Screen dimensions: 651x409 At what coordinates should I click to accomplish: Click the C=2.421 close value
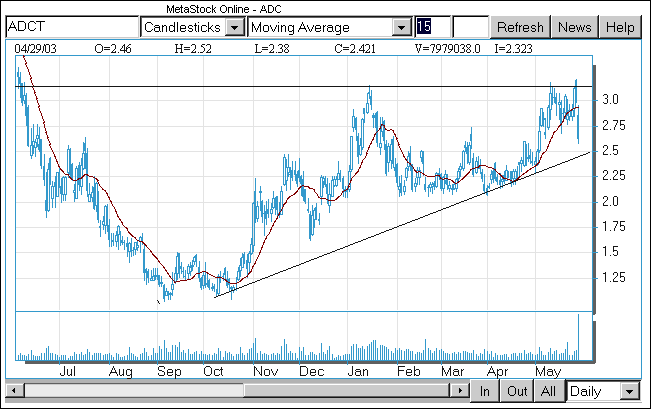[x=355, y=49]
